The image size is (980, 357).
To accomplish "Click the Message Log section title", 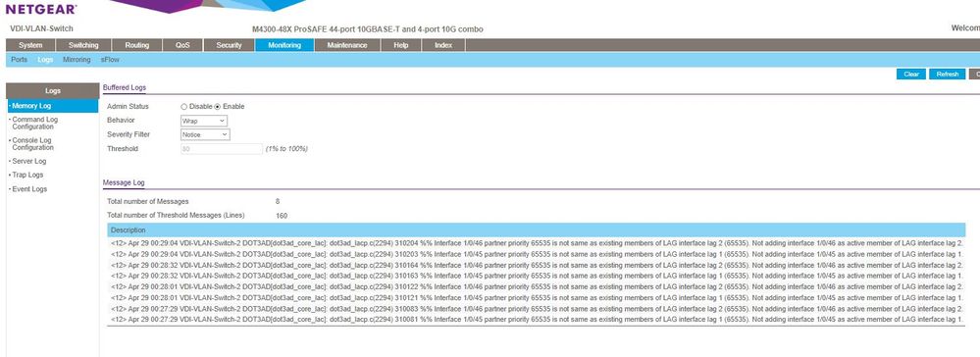I will coord(124,182).
